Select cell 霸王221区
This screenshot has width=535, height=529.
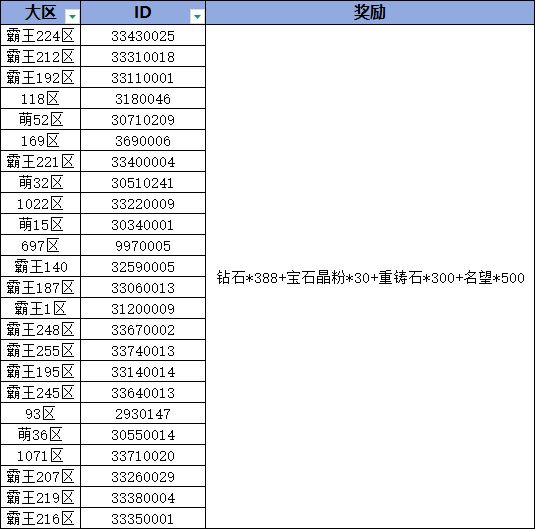click(41, 161)
